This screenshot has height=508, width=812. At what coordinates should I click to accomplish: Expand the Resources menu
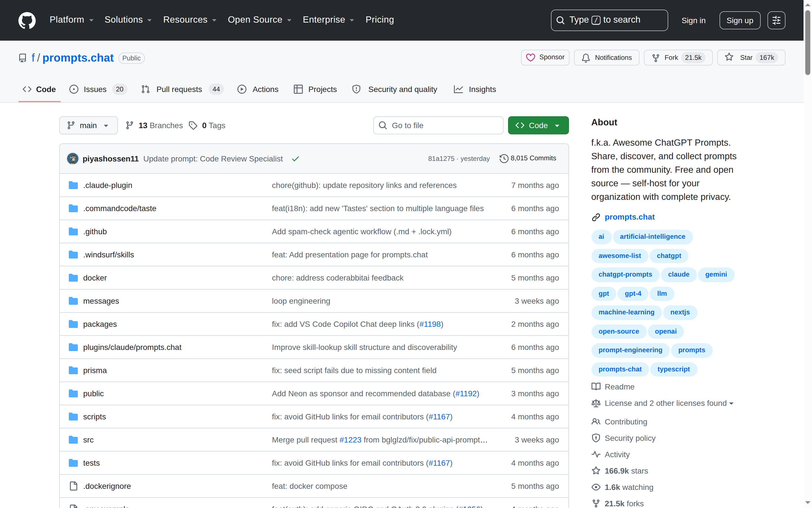pyautogui.click(x=190, y=20)
